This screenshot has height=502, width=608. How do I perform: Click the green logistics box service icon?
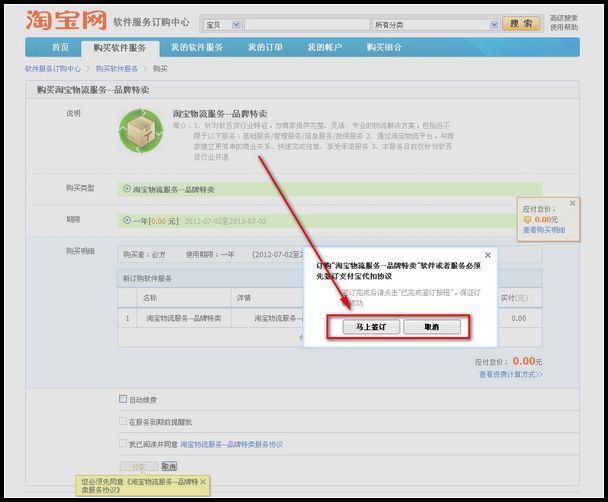(x=141, y=131)
